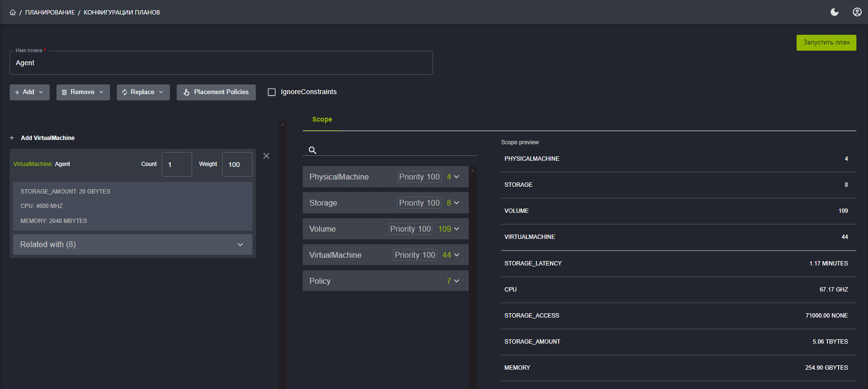Click the STORAGE_AMOUNT: 20 GBYTES text

tap(65, 192)
